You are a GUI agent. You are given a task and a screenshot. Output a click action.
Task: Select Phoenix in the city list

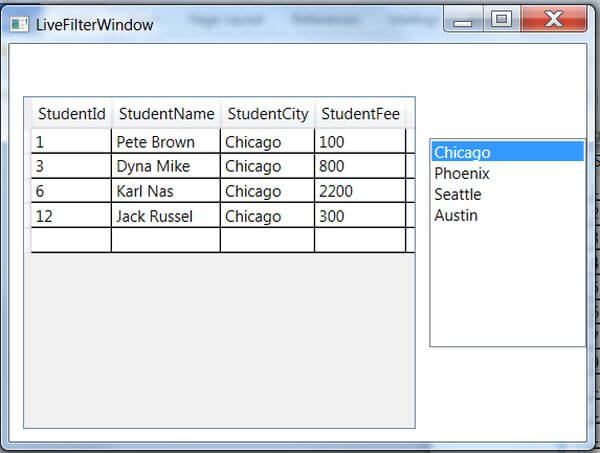[508, 173]
